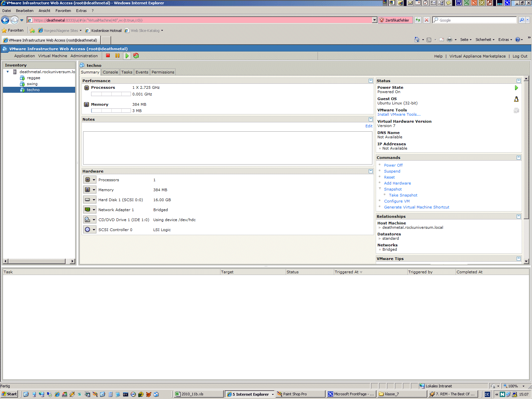Collapse the Status panel
Image resolution: width=532 pixels, height=399 pixels.
coord(519,81)
